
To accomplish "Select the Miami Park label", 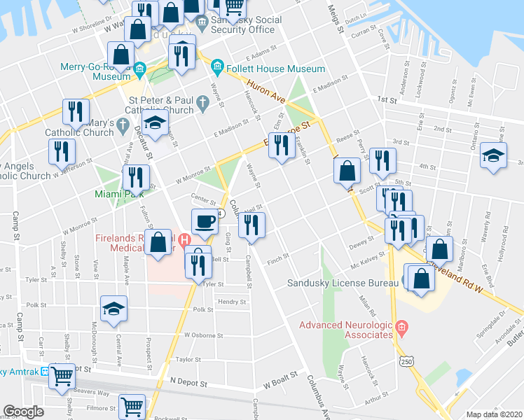I will (x=119, y=194).
